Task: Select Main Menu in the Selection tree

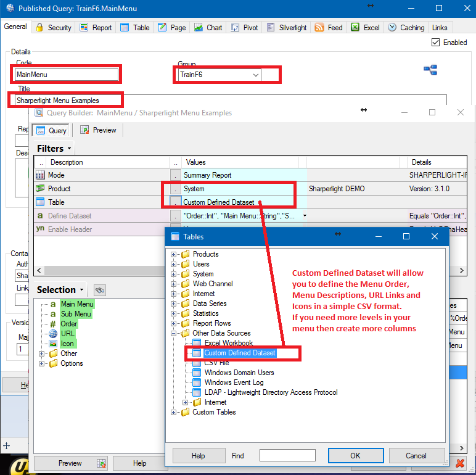Action: click(77, 304)
